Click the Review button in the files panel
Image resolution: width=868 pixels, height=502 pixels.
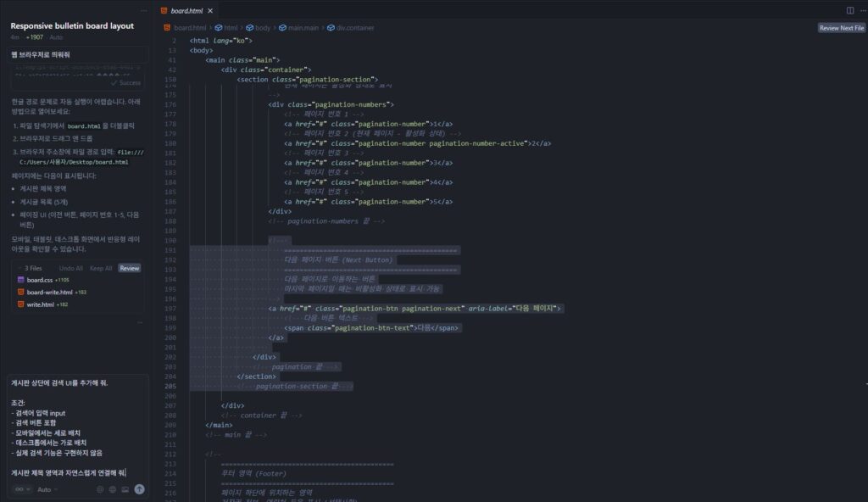click(130, 268)
